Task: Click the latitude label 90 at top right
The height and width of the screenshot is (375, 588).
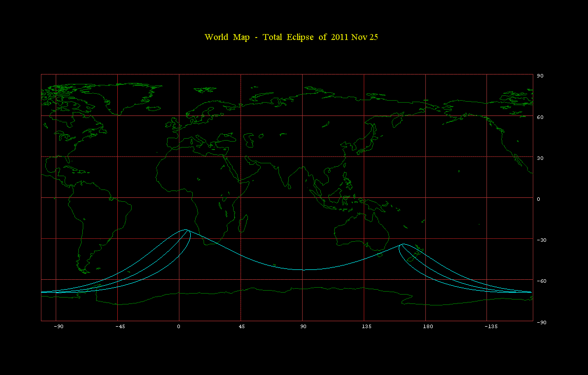Action: coord(540,76)
